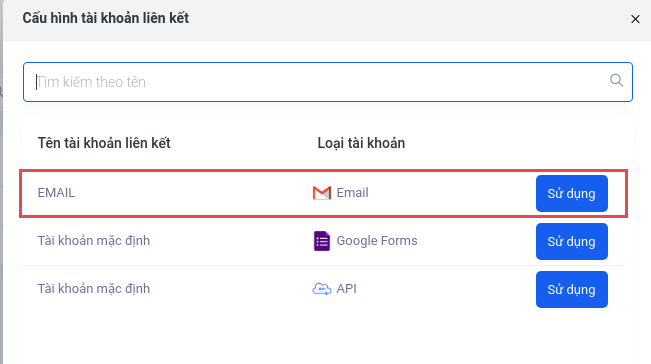Screen dimensions: 651x364
Task: Click Sử dụng in the API row
Action: coord(572,289)
